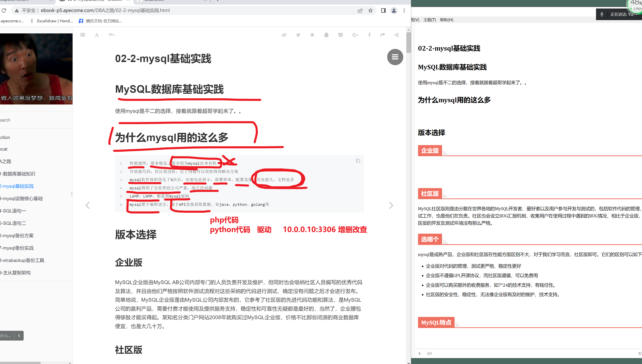Click the avatar image in the sidebar
642x364 pixels.
(36, 69)
